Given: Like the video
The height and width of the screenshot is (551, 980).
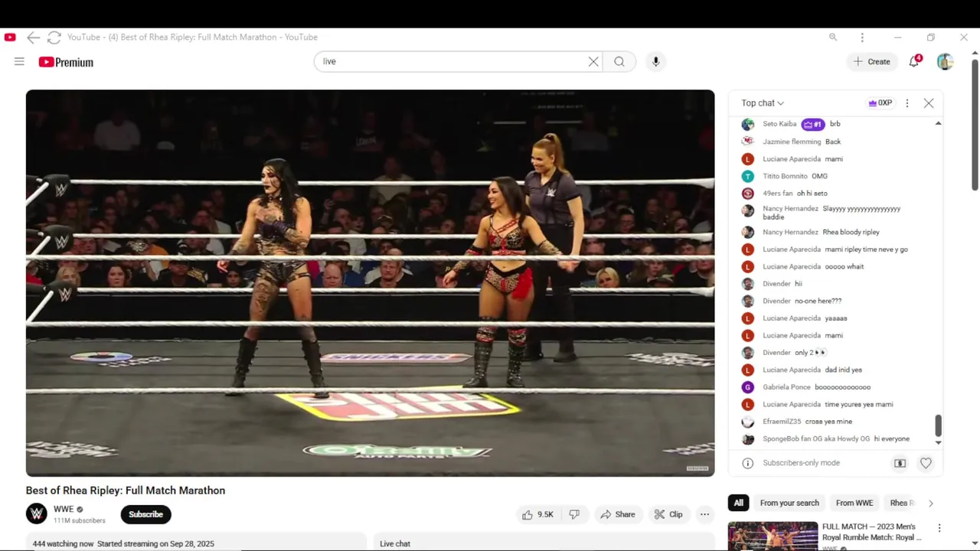Looking at the screenshot, I should tap(537, 514).
